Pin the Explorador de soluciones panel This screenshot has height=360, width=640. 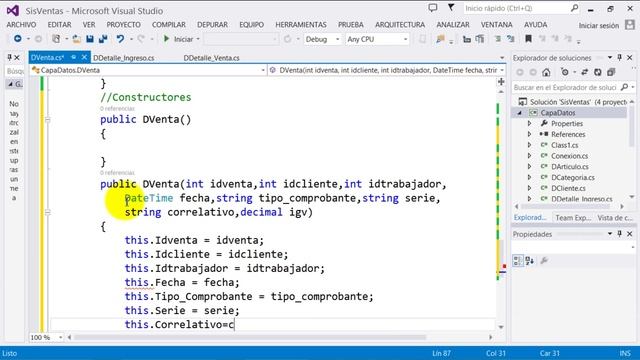point(620,58)
